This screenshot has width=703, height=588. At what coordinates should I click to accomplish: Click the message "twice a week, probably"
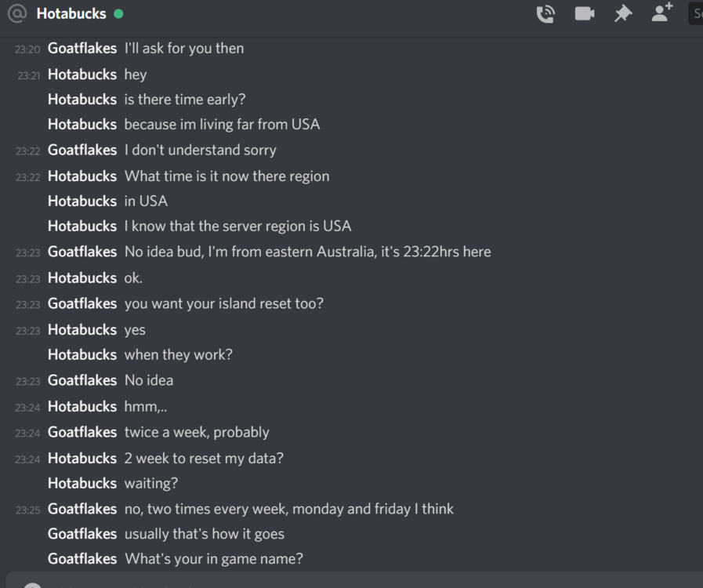197,432
